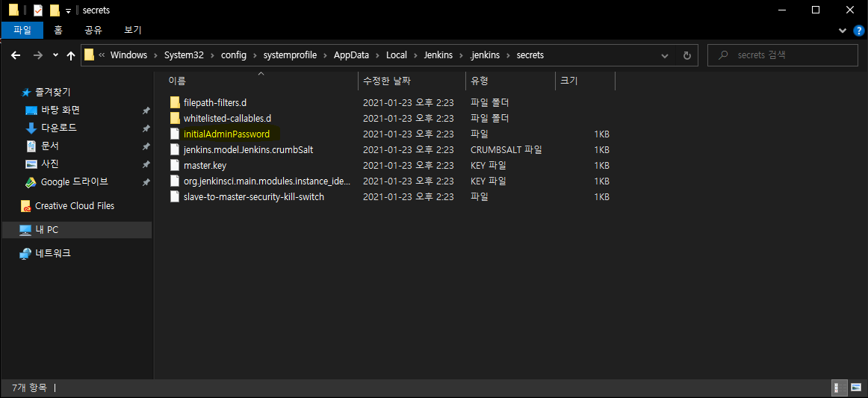Select the initialAdminPassword file name
This screenshot has height=398, width=868.
(x=226, y=134)
